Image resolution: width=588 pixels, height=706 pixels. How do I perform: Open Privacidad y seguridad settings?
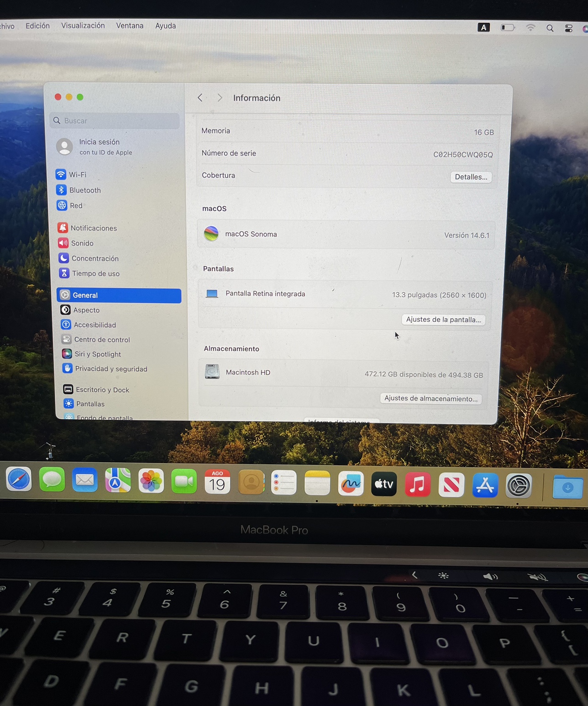pyautogui.click(x=105, y=369)
